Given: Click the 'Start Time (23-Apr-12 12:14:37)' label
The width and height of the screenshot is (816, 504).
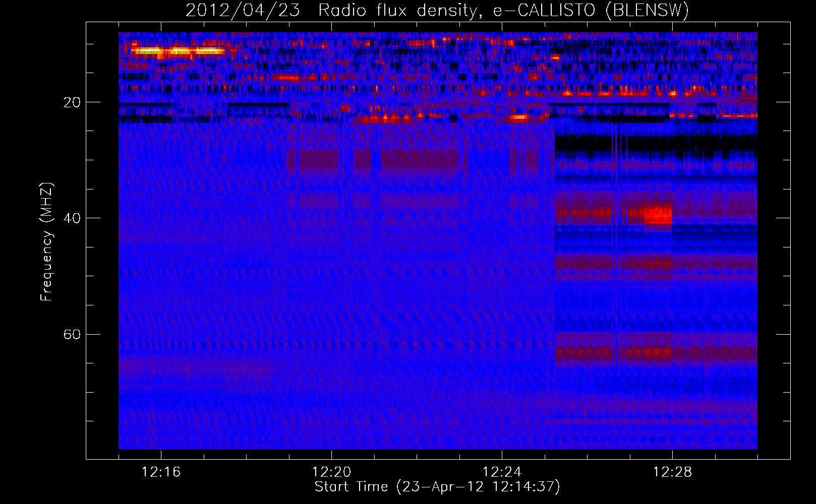Looking at the screenshot, I should 437,487.
